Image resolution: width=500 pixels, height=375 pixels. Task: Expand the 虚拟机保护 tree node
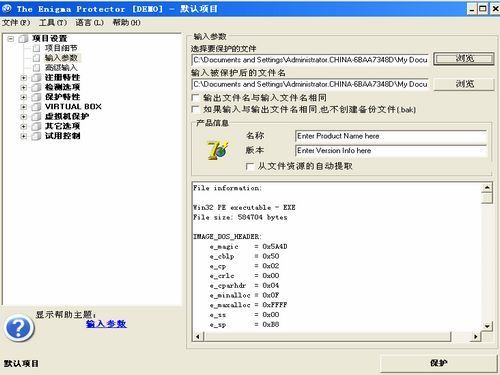23,117
